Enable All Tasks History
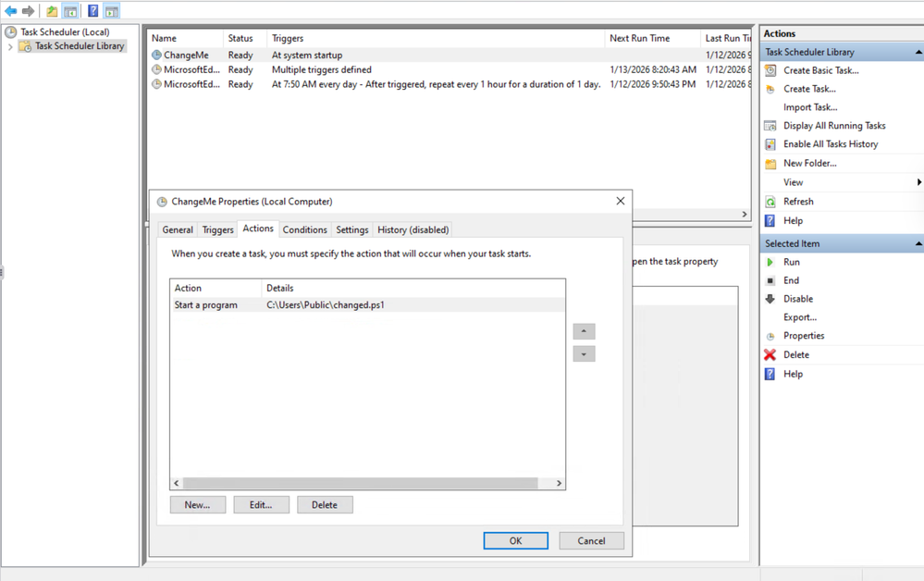Viewport: 924px width, 581px height. [x=830, y=144]
